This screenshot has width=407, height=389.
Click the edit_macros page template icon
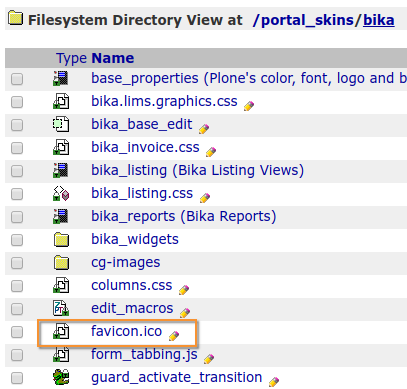tap(61, 308)
